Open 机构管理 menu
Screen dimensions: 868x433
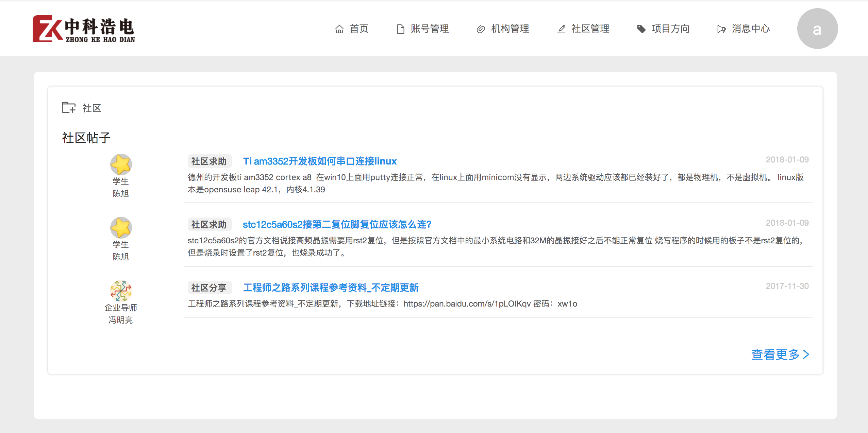pos(510,29)
